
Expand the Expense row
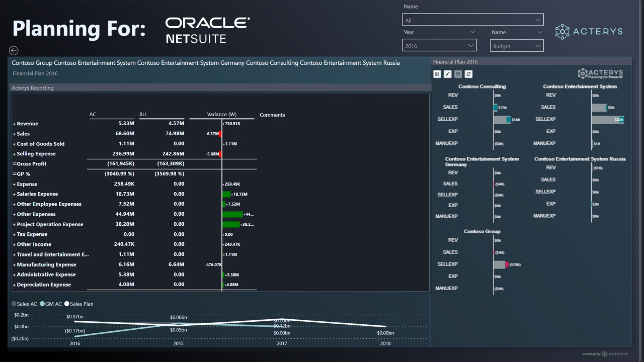pyautogui.click(x=14, y=184)
